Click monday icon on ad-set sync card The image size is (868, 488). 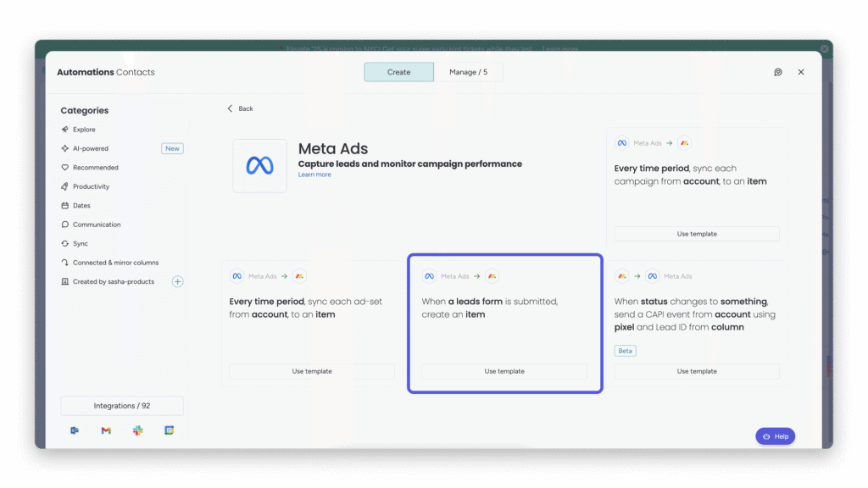click(299, 276)
